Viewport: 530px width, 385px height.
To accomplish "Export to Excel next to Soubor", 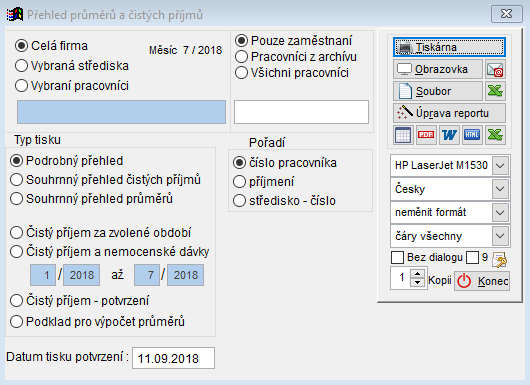I will 495,91.
